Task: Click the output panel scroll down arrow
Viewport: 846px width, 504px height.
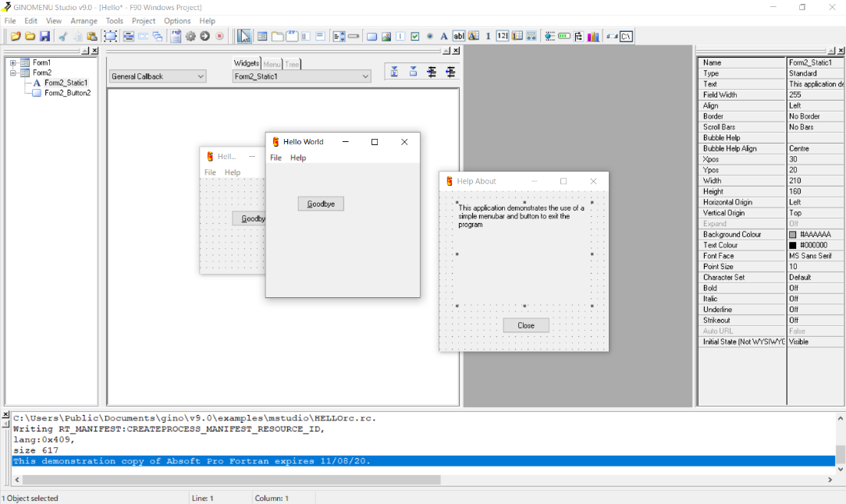Action: 840,469
